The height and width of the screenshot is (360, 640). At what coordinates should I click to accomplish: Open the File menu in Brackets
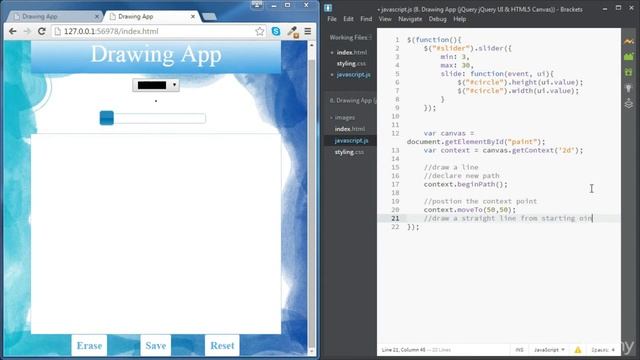click(332, 19)
